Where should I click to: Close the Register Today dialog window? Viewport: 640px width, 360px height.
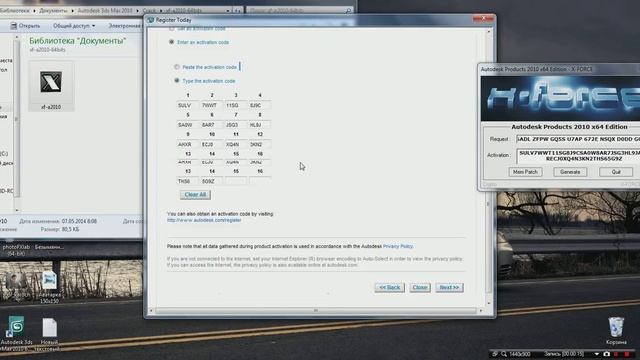point(484,19)
